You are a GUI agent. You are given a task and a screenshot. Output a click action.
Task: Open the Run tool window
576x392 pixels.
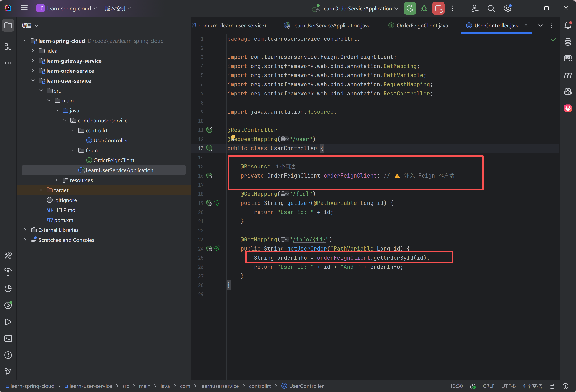8,322
